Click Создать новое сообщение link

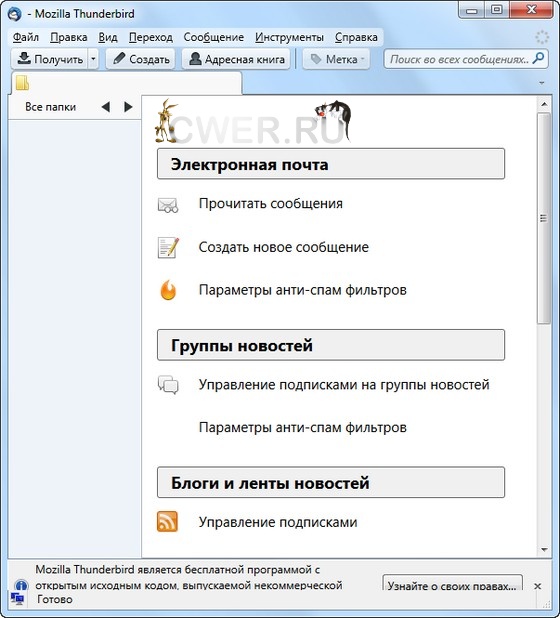coord(283,247)
